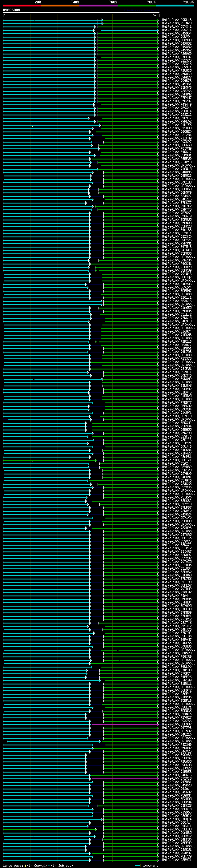Open the UniRef100_Q0CVU4 entry
The width and height of the screenshot is (197, 868).
click(x=177, y=410)
